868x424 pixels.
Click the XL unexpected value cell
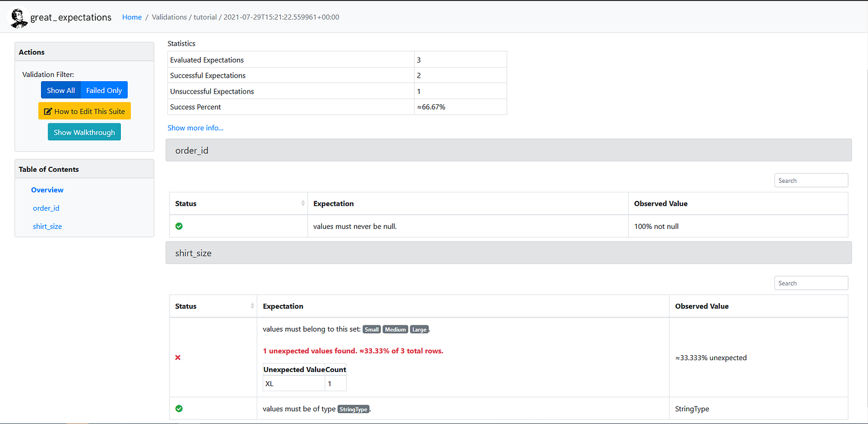click(x=294, y=384)
